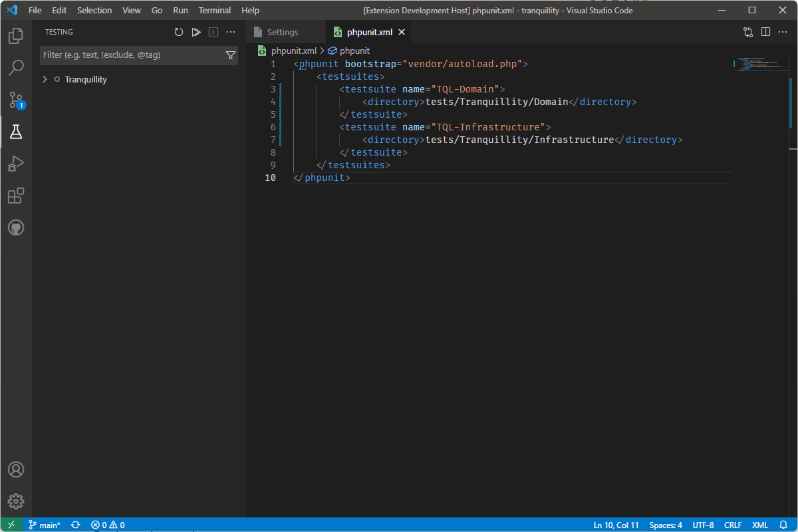The image size is (798, 532).
Task: Open the Extensions view icon
Action: pyautogui.click(x=16, y=196)
